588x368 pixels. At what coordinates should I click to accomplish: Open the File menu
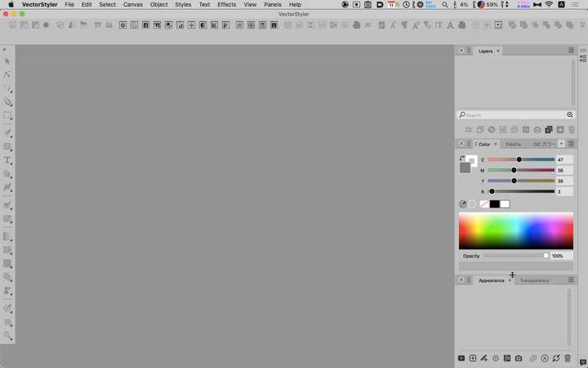coord(69,5)
